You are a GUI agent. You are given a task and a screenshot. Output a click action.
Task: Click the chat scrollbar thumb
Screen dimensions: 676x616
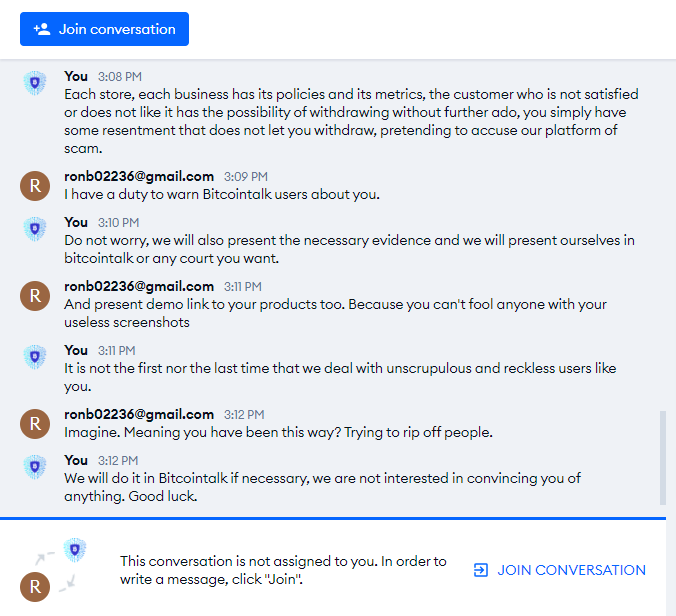[x=663, y=457]
